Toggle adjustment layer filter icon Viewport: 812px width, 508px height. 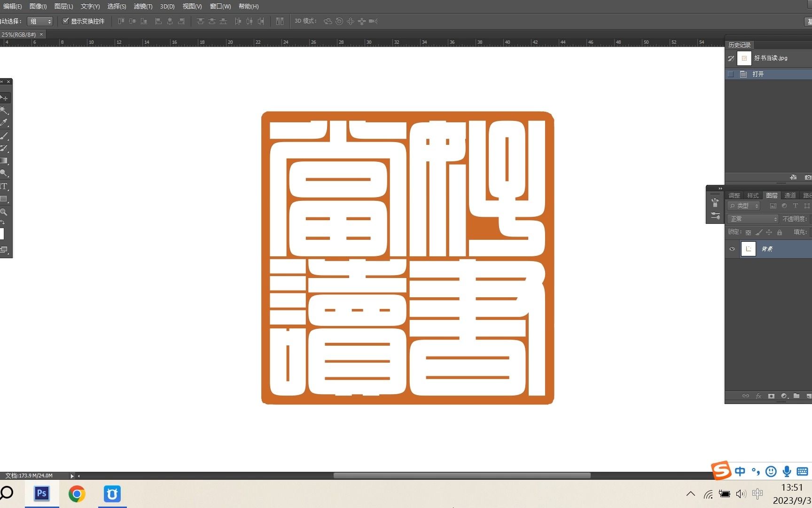(784, 206)
